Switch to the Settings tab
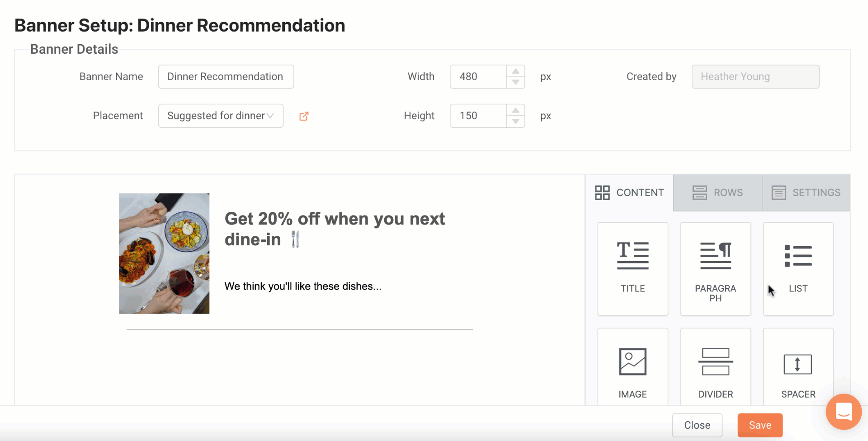 806,192
